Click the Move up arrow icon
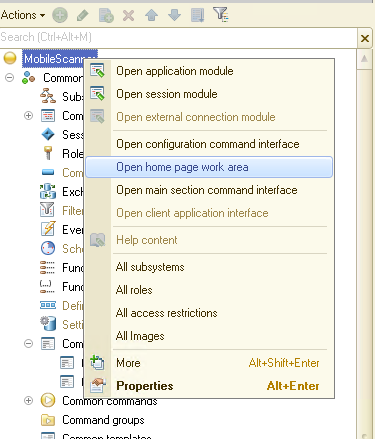Image resolution: width=375 pixels, height=439 pixels. (152, 15)
